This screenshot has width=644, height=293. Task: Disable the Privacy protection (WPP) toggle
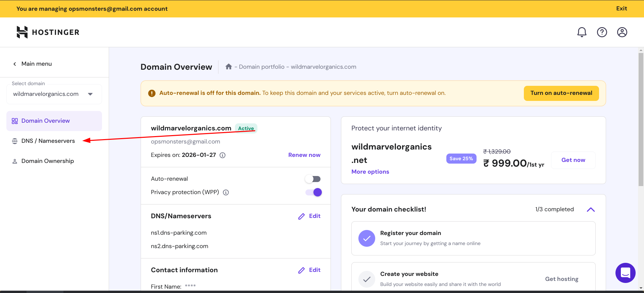(314, 192)
